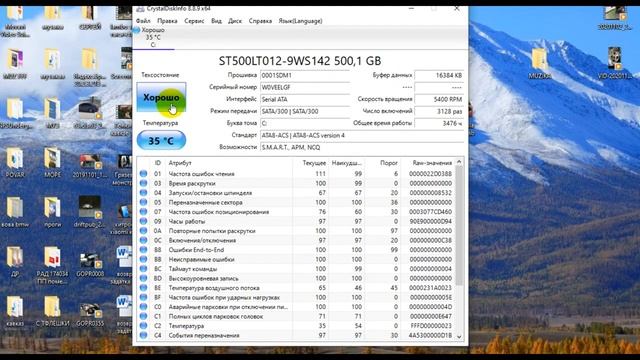Click the scroll down arrow of attribute list

point(459,336)
